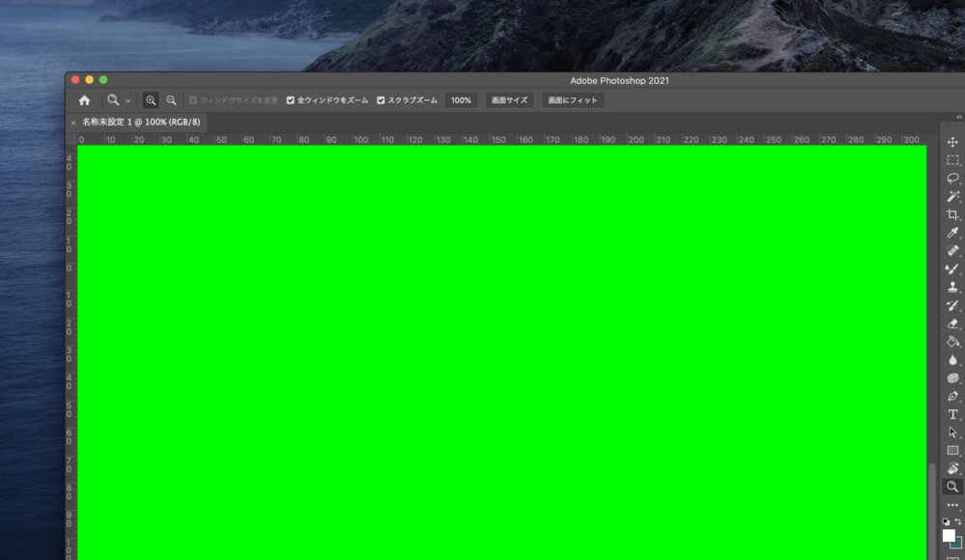Open the foreground color swatch
Screen dimensions: 965x560
point(948,535)
